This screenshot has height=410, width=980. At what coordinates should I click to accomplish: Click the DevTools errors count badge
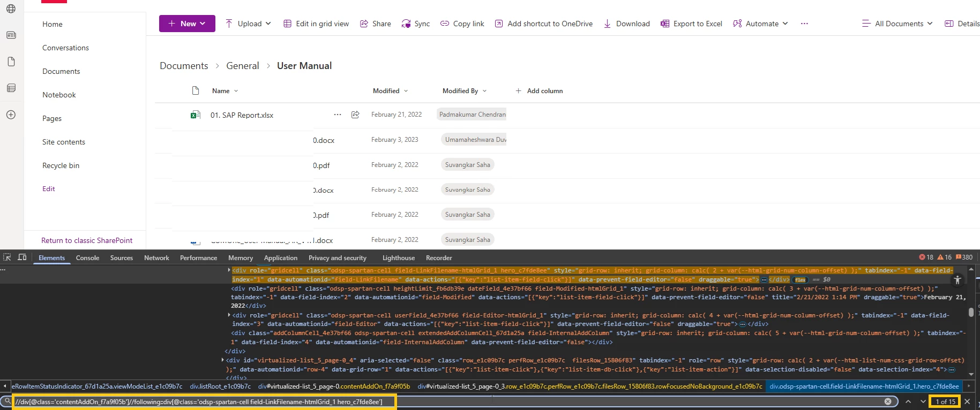(x=926, y=257)
